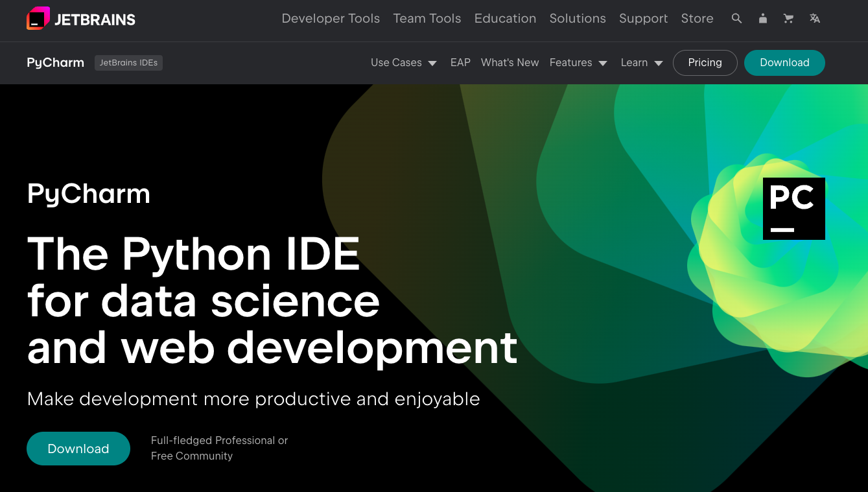
Task: Open the language selector icon
Action: pyautogui.click(x=815, y=19)
